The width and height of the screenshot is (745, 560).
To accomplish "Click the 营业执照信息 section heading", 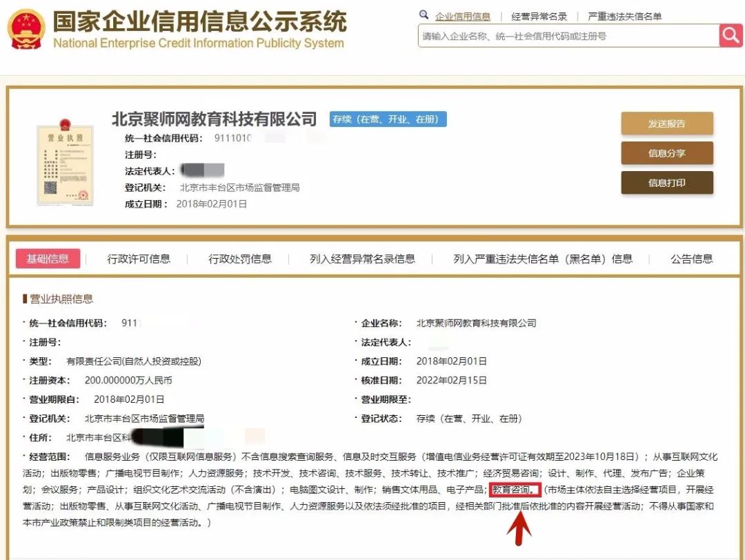I will 61,299.
